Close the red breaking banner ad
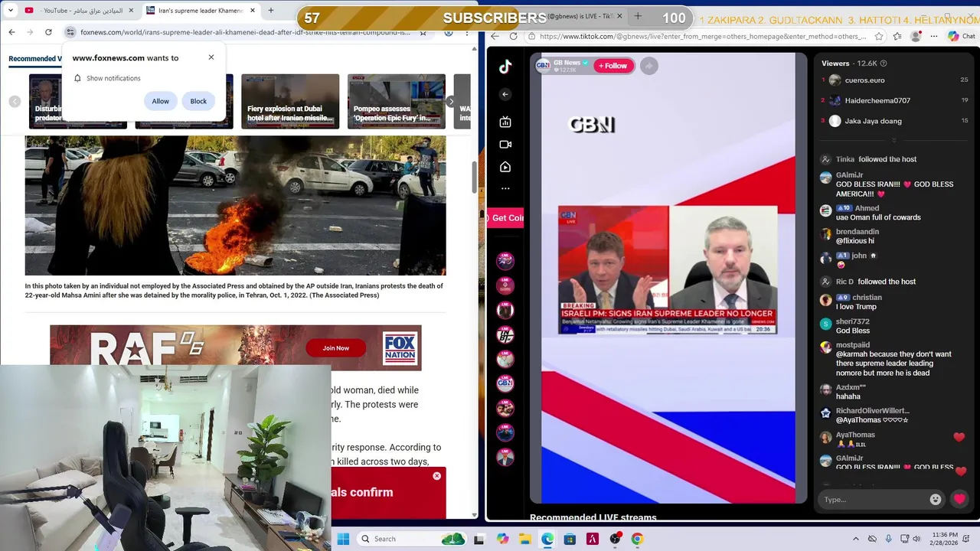 436,476
